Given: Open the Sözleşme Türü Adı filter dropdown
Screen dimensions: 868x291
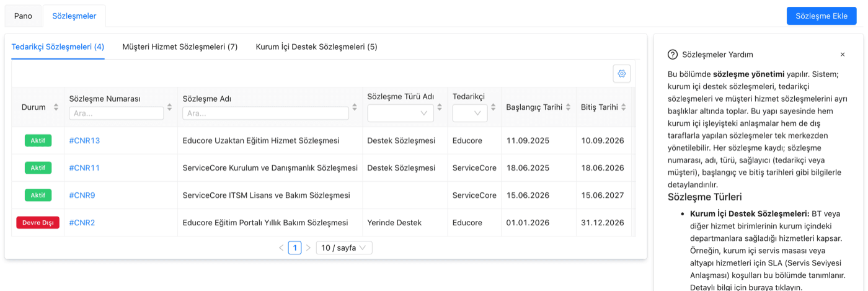Looking at the screenshot, I should (x=401, y=113).
